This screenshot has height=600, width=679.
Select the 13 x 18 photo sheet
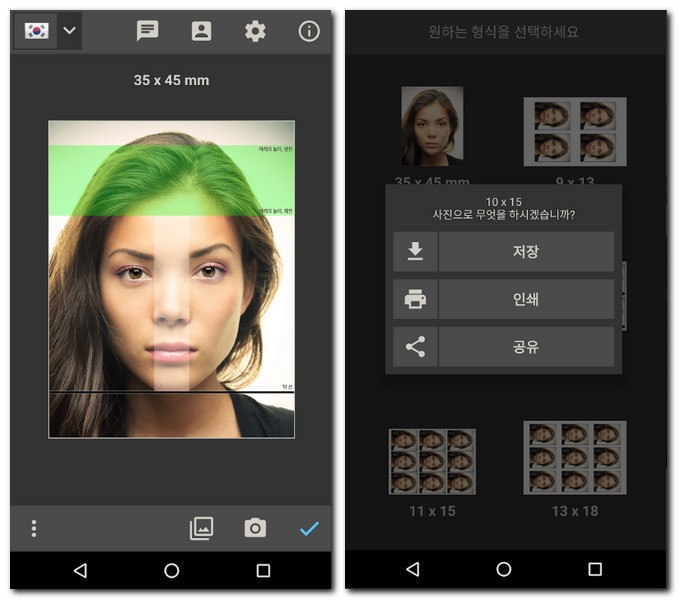coord(575,457)
